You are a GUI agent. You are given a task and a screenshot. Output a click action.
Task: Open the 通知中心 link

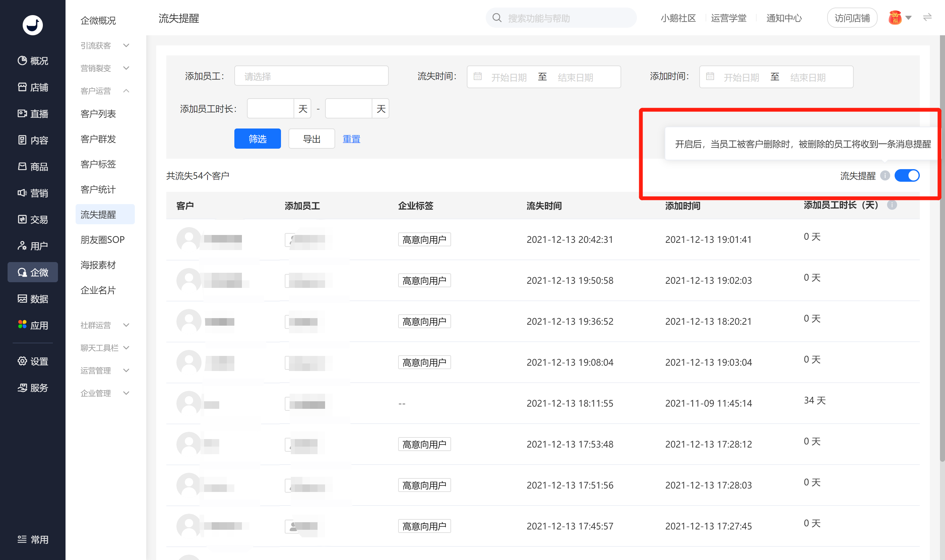coord(784,18)
